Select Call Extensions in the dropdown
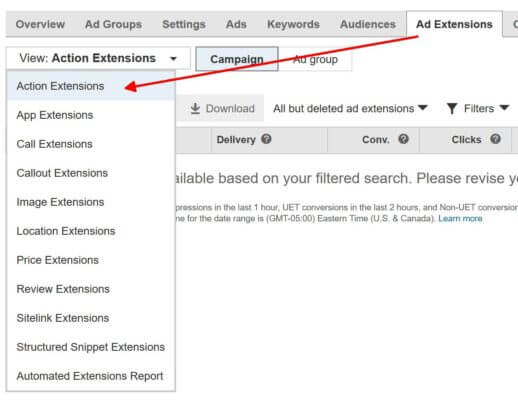 91,144
